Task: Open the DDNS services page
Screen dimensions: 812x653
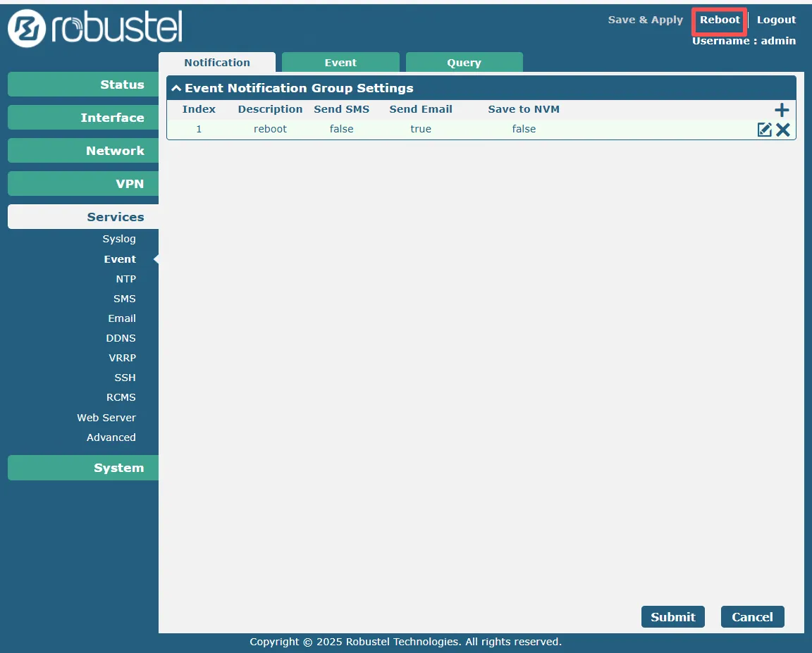Action: tap(121, 338)
